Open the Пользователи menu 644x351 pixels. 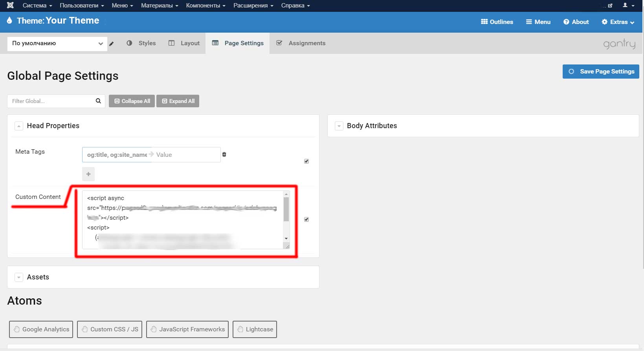point(82,6)
